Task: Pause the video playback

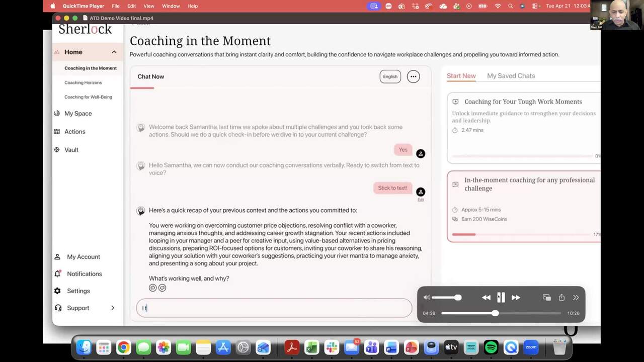Action: coord(501,298)
